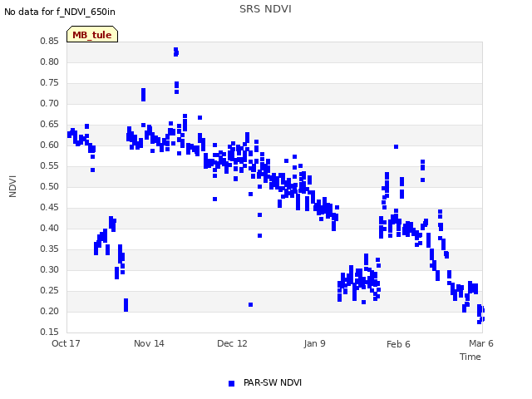Click the 0.65 y-axis tick label
This screenshot has height=399, width=532.
coord(49,124)
